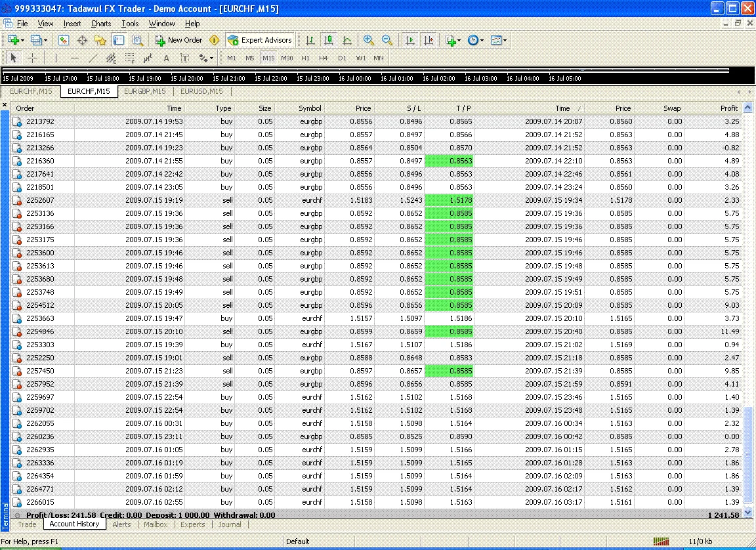Click the New Order button

[x=178, y=40]
